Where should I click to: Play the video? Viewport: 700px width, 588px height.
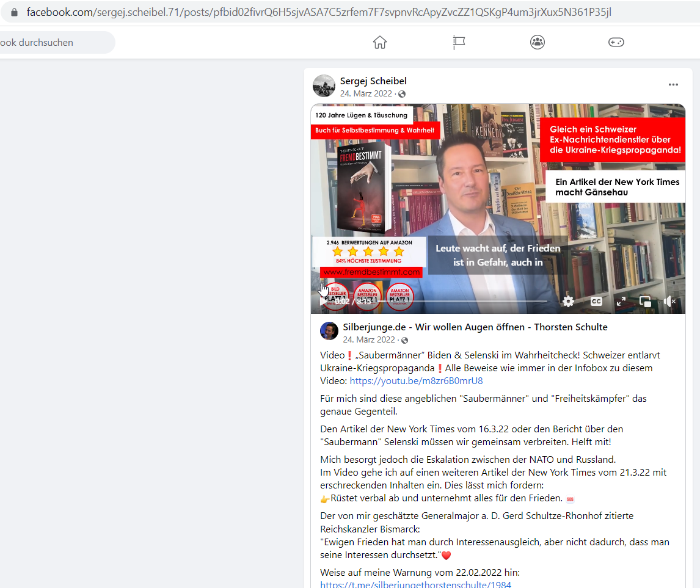pyautogui.click(x=323, y=301)
